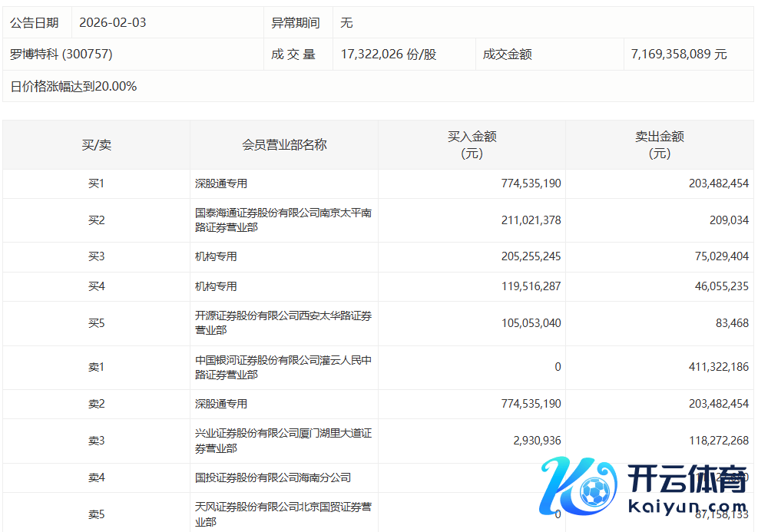This screenshot has height=532, width=758.
Task: Click the 日价格涨幅达到20.00% reason text
Action: click(74, 87)
